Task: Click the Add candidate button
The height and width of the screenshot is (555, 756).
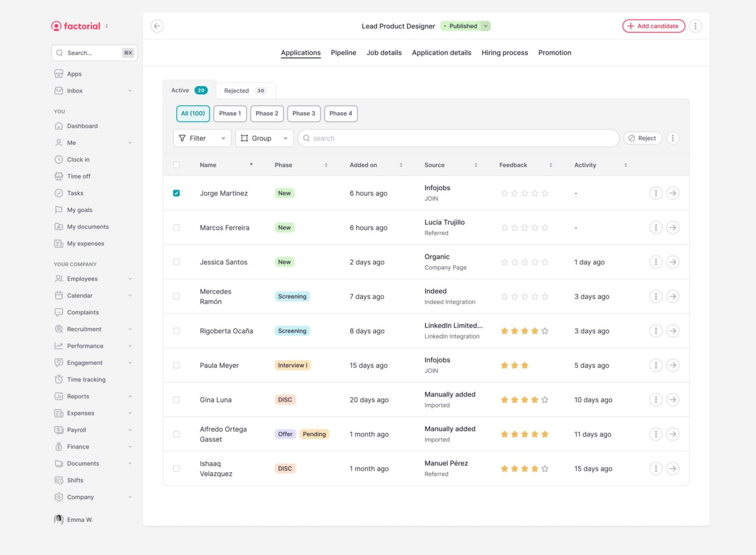Action: coord(653,26)
